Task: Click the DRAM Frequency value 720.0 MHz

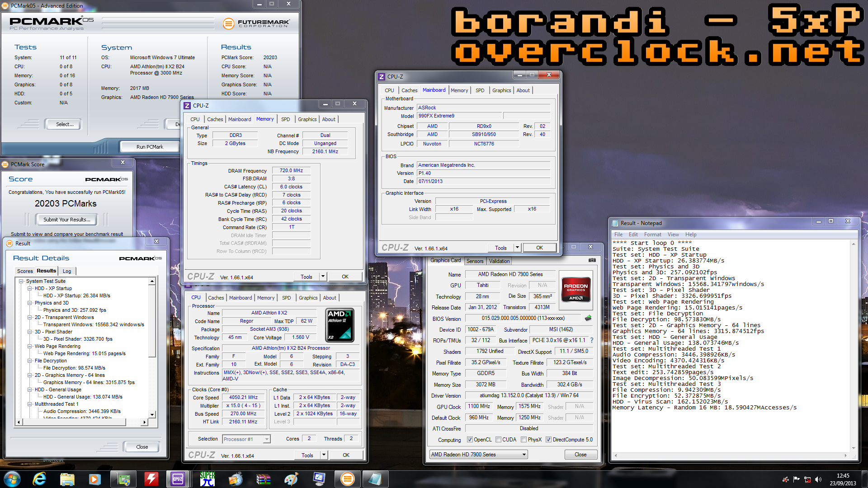Action: pyautogui.click(x=291, y=170)
